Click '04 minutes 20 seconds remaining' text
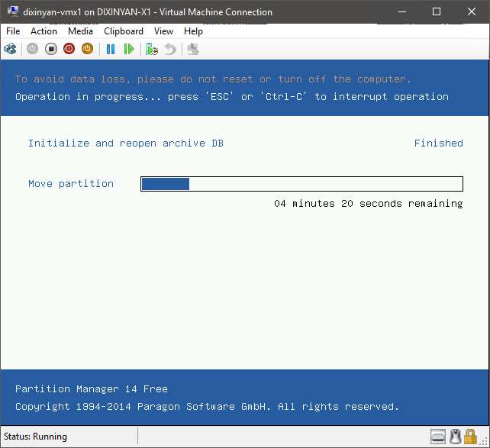This screenshot has width=490, height=448. coord(369,203)
